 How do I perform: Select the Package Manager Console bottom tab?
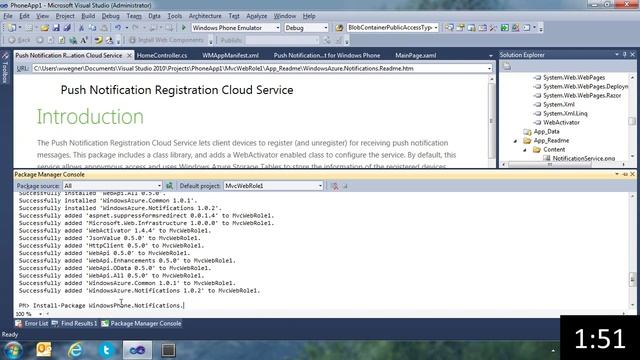tap(142, 324)
